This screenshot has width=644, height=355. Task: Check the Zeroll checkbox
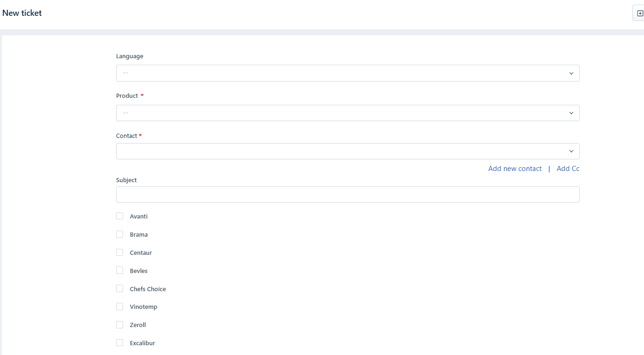pos(120,325)
